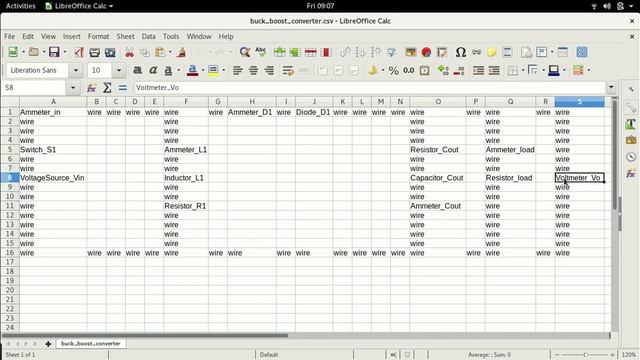Toggle Underline formatting

tap(168, 70)
